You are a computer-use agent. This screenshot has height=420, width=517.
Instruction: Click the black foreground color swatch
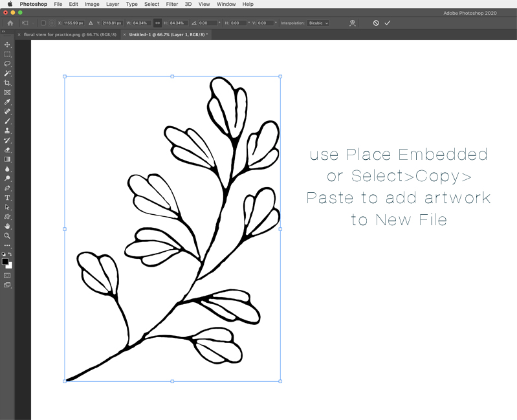tap(5, 261)
